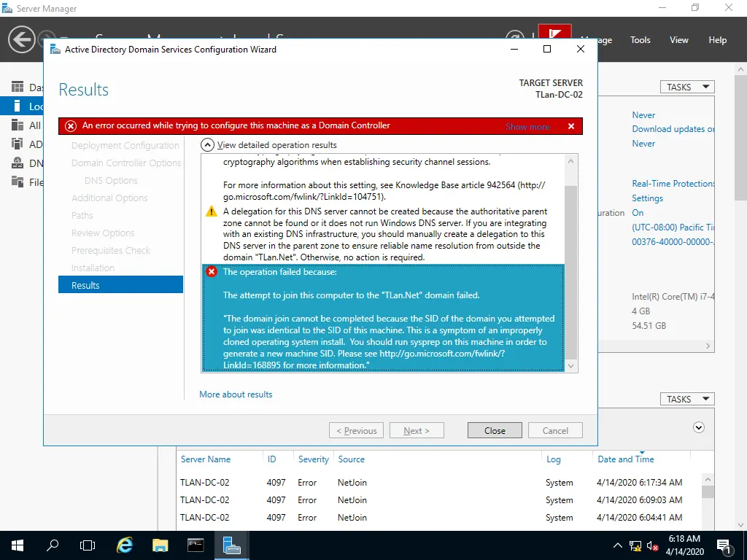Screen dimensions: 747x560
Task: Dismiss the red error banner
Action: click(571, 126)
